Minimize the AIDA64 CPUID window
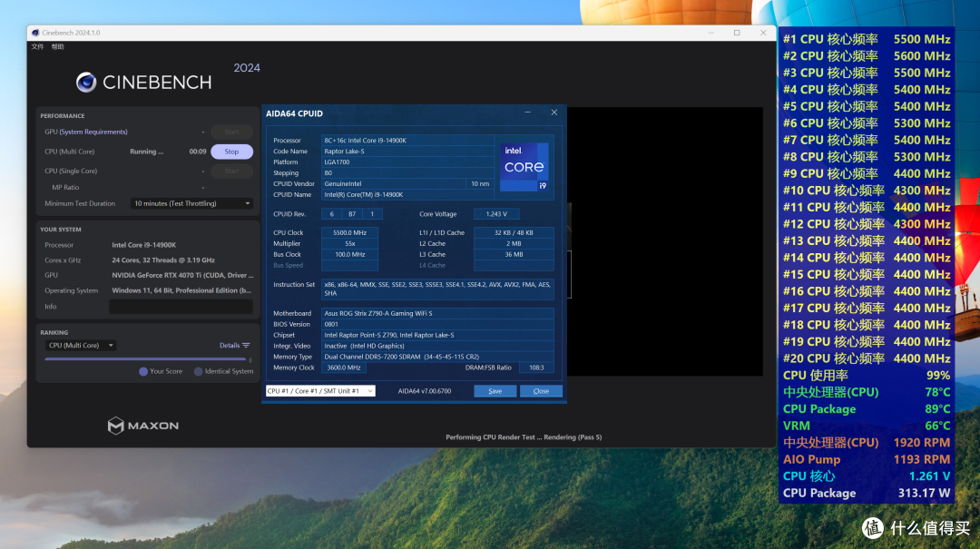Screen dimensions: 980x549 [x=527, y=113]
